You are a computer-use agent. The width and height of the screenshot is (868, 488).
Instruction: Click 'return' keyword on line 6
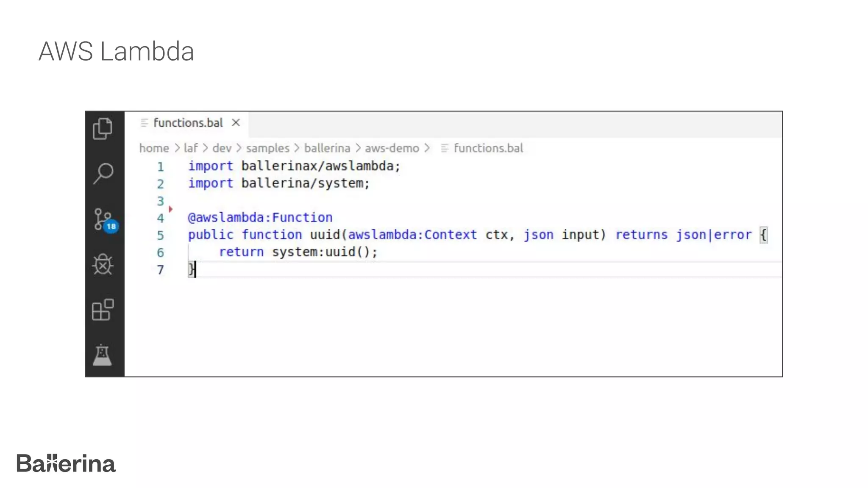241,252
